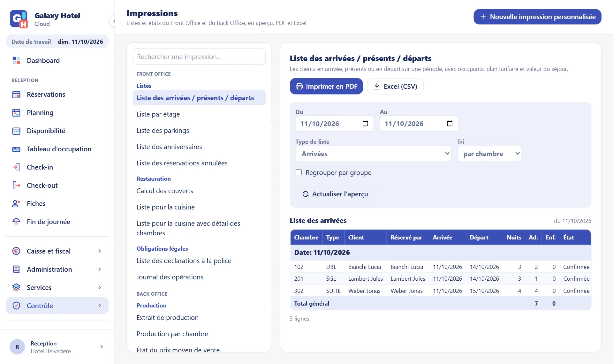Click the Galaxy Hotel logo icon
Image resolution: width=613 pixels, height=364 pixels.
point(19,19)
